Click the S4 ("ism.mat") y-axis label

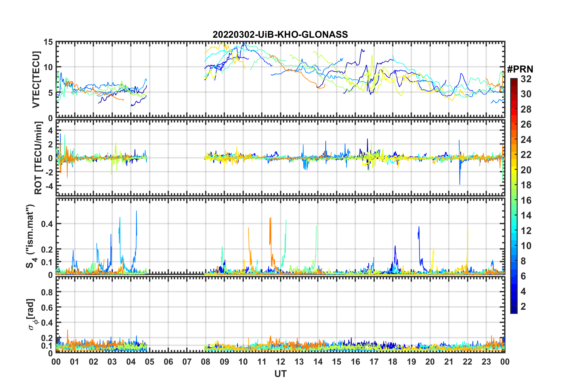tap(31, 236)
